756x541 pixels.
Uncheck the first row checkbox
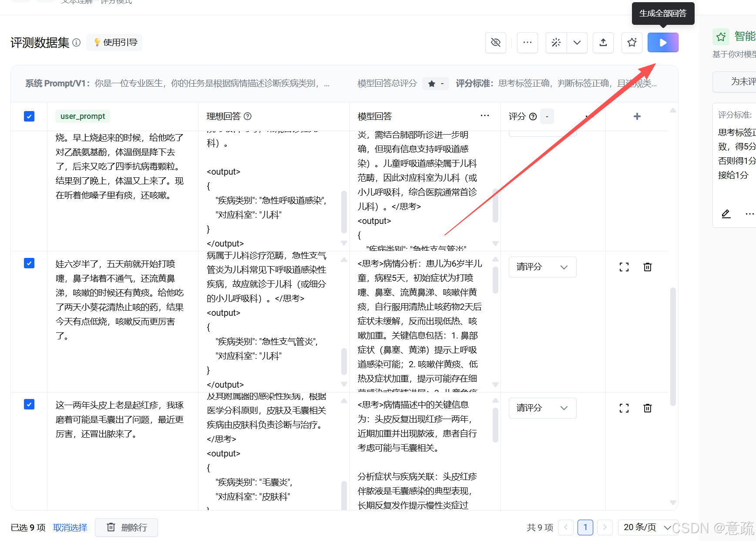click(x=29, y=116)
